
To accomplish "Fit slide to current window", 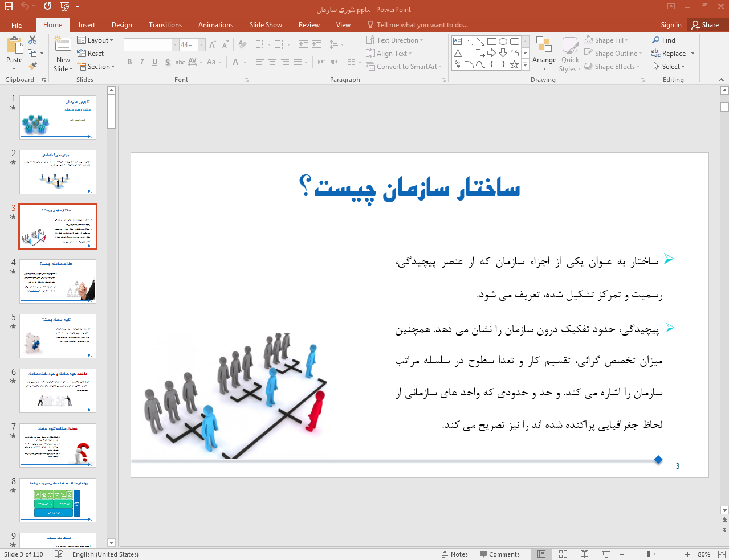I will (x=722, y=554).
